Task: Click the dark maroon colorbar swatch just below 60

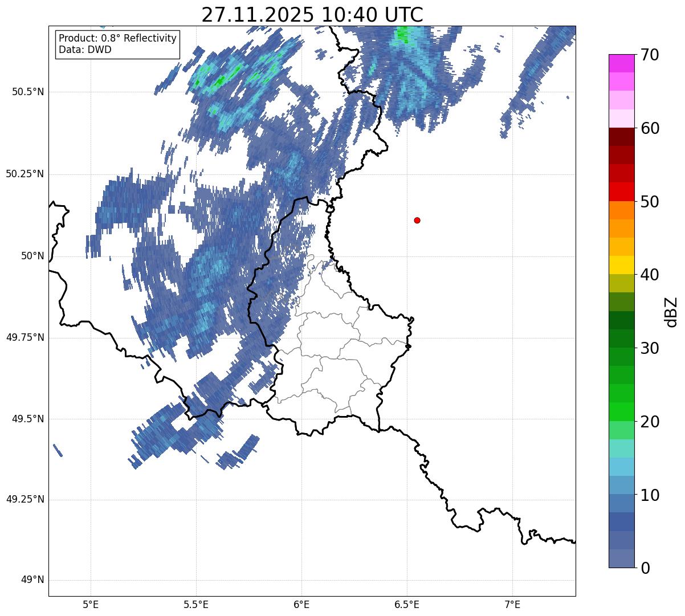Action: 622,137
